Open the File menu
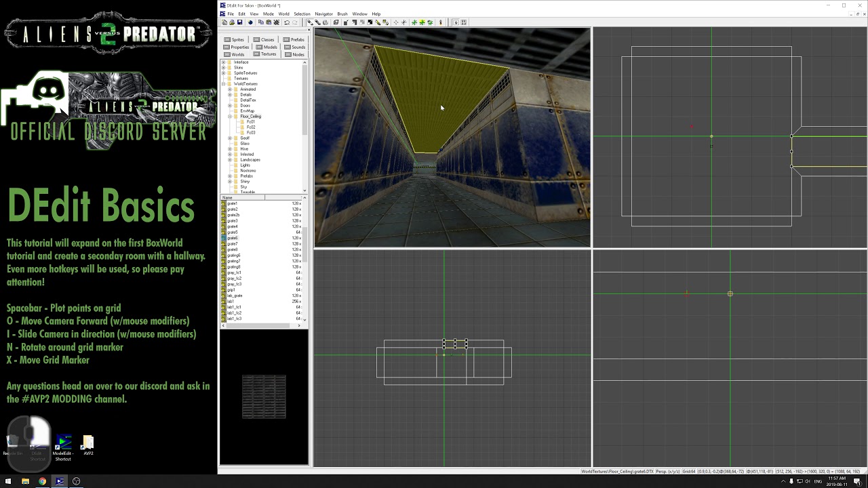 pos(231,14)
